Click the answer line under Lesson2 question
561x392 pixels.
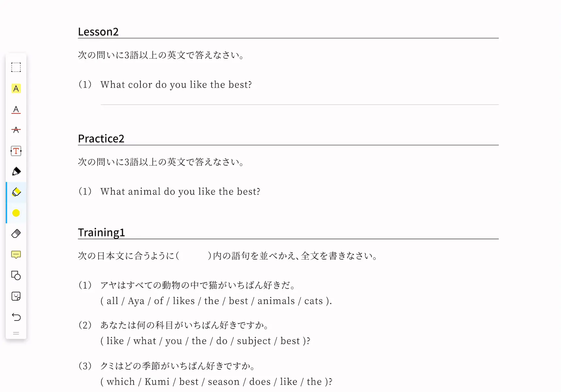tap(299, 105)
